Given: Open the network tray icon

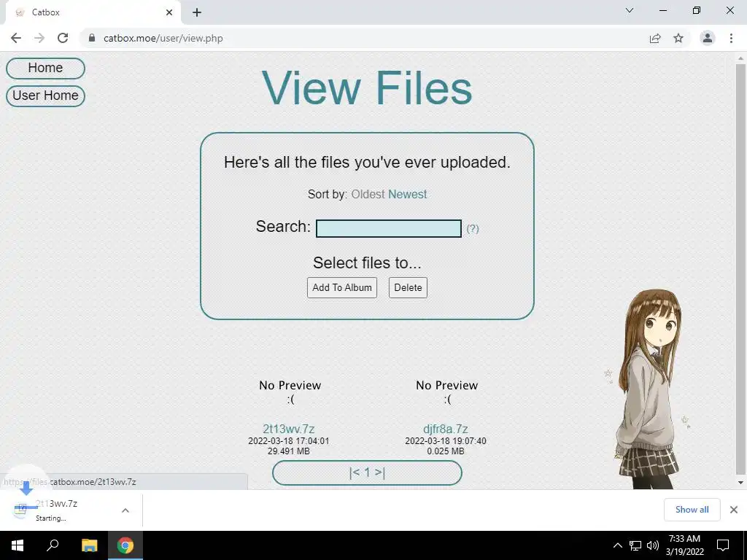Looking at the screenshot, I should click(635, 545).
